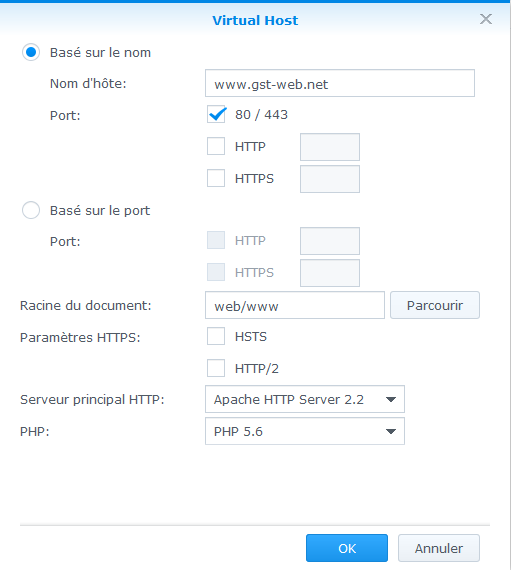The image size is (511, 570).
Task: Open the Serveur principal HTTP dropdown
Action: click(305, 399)
